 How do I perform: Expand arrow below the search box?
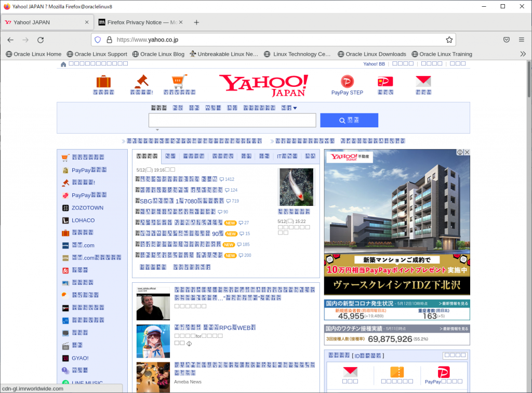point(157,129)
